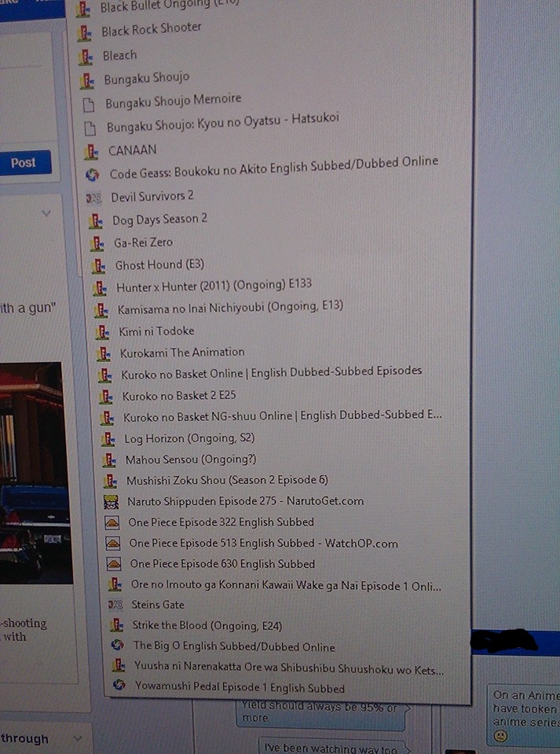560x754 pixels.
Task: Select 'One Piece Episode 630 English Subbed' text
Action: [222, 564]
